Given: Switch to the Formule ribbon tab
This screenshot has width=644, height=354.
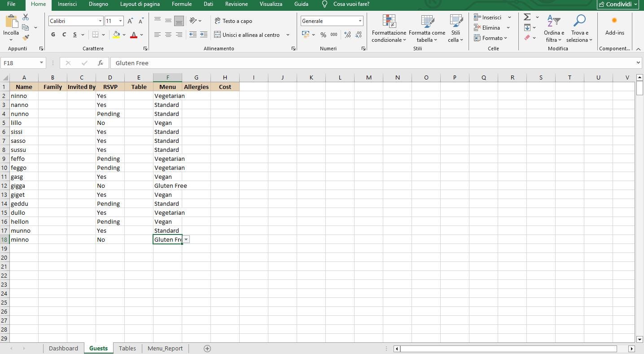Looking at the screenshot, I should click(x=182, y=4).
